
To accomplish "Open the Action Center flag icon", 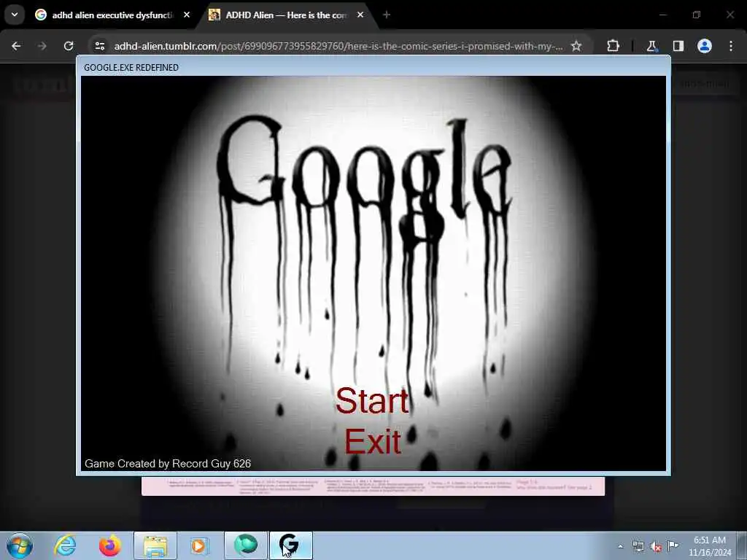I will tap(673, 546).
